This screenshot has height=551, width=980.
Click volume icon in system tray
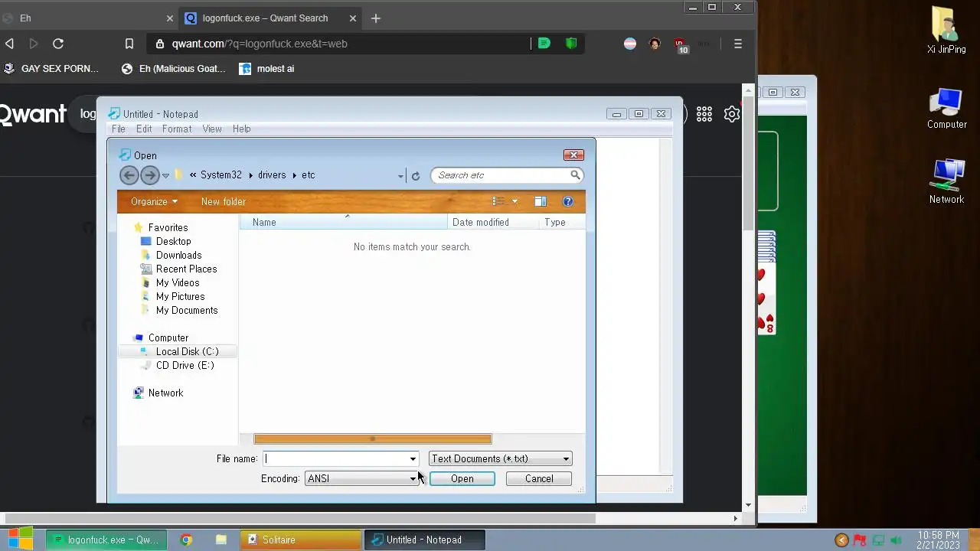coord(897,540)
